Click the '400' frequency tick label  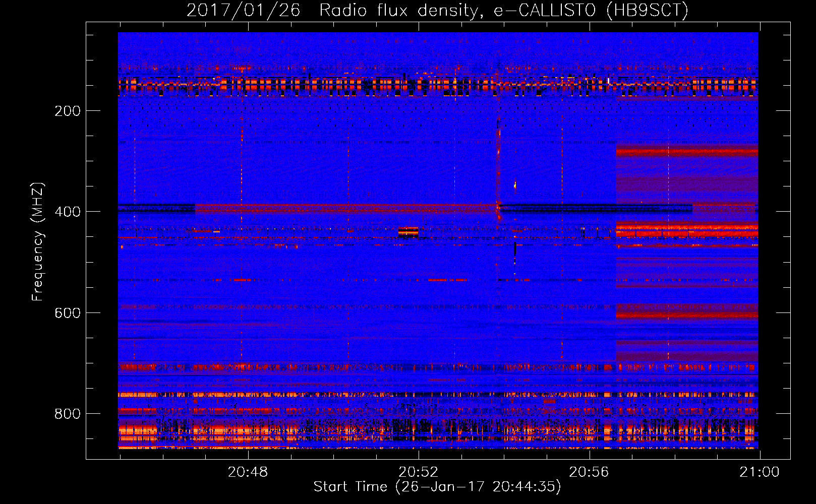(x=68, y=212)
